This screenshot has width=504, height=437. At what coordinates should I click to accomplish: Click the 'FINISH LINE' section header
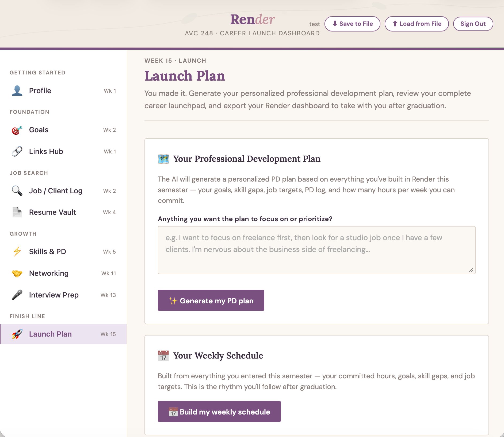[27, 316]
